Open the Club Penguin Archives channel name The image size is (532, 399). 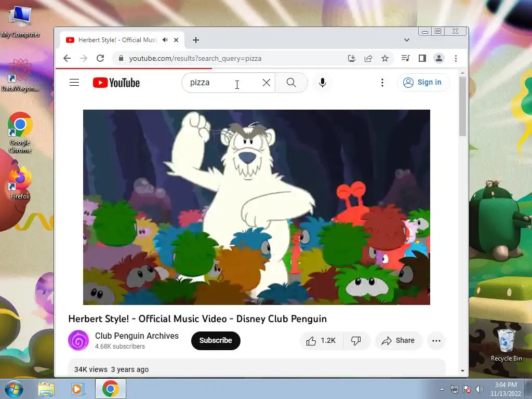point(137,336)
